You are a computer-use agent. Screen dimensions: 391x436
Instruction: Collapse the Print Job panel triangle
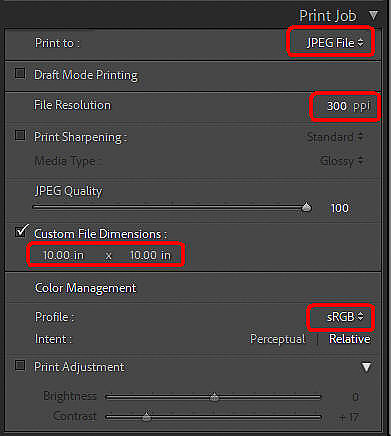(x=373, y=15)
